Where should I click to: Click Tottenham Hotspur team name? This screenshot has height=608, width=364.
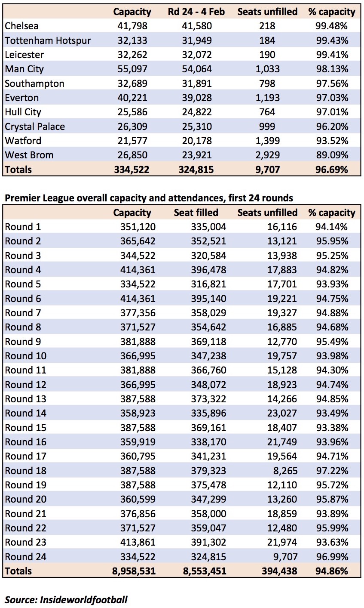(48, 40)
